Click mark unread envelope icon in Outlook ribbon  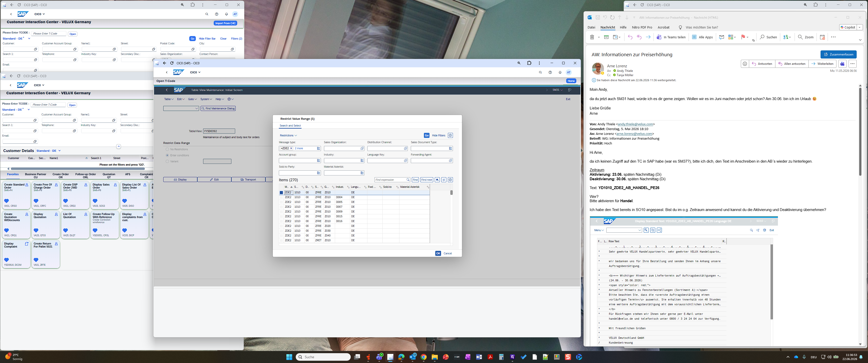tap(721, 37)
